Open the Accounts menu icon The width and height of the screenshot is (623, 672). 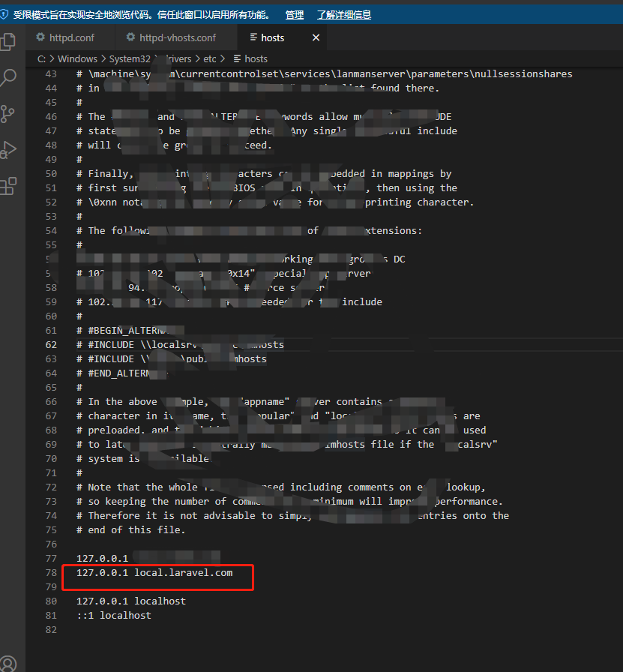point(8,664)
